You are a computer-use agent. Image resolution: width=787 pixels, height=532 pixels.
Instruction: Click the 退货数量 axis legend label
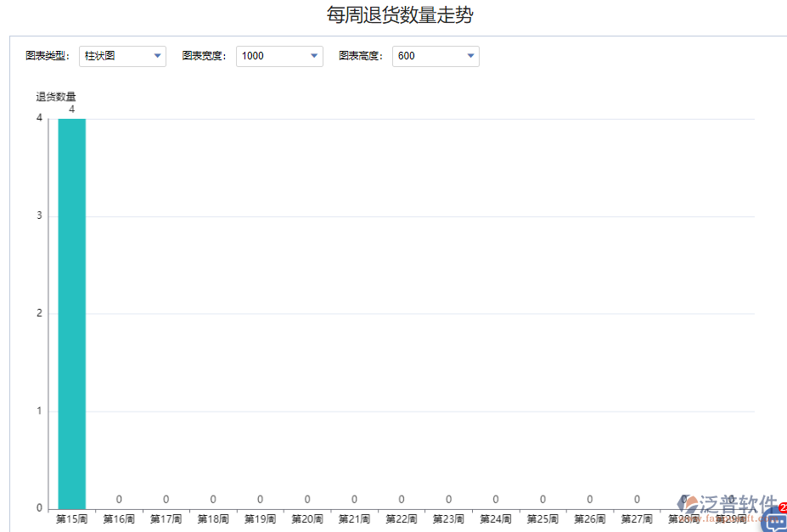click(56, 96)
